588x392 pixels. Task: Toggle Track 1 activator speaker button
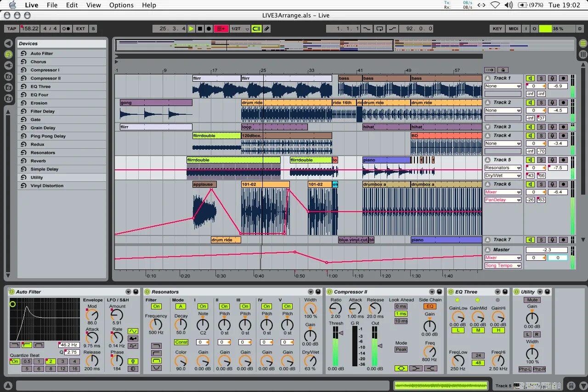[531, 78]
